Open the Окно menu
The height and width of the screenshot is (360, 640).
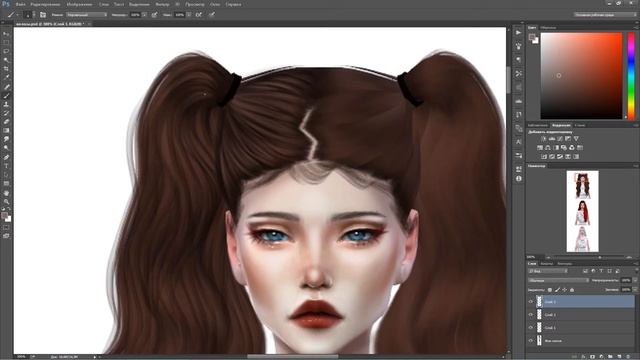[x=215, y=4]
